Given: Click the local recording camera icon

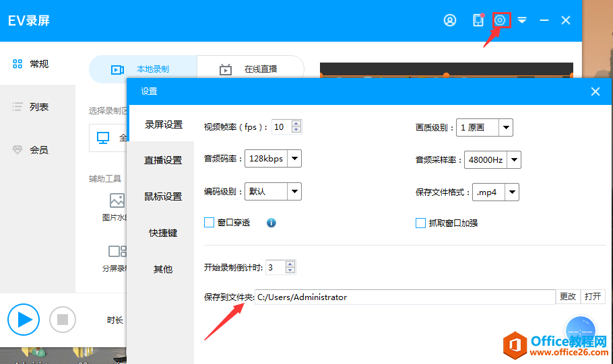Looking at the screenshot, I should [x=117, y=70].
